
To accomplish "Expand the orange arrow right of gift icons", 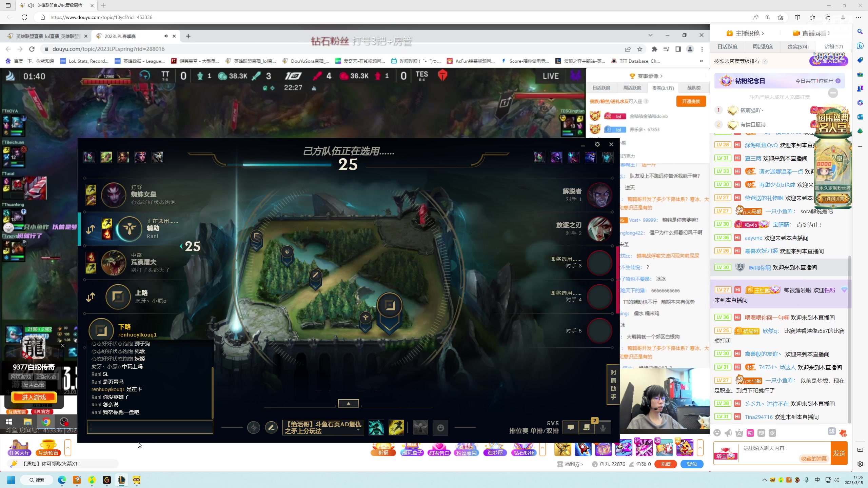I will pos(700,448).
